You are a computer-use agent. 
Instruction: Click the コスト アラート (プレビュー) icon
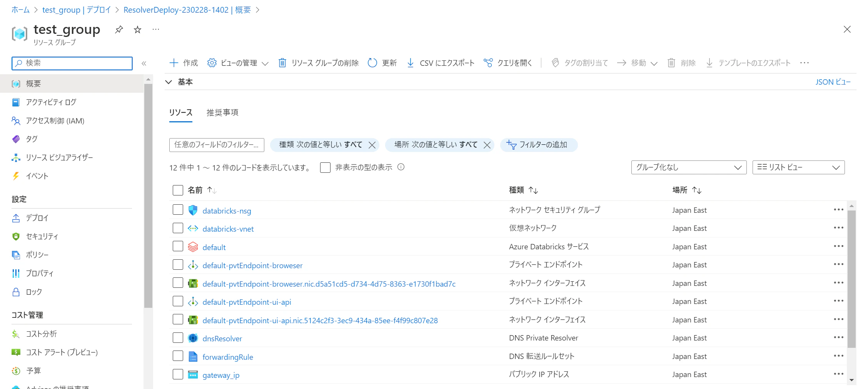click(x=16, y=352)
